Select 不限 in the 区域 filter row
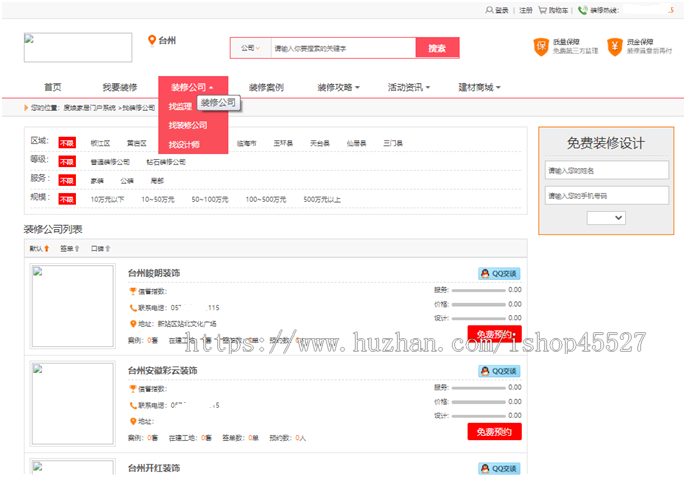686x477 pixels. point(67,143)
